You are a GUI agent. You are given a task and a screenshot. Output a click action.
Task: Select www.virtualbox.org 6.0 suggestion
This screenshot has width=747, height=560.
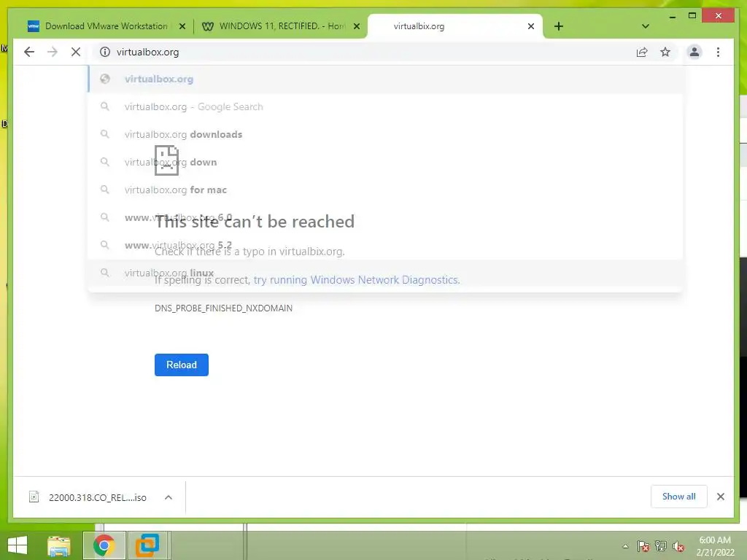385,217
